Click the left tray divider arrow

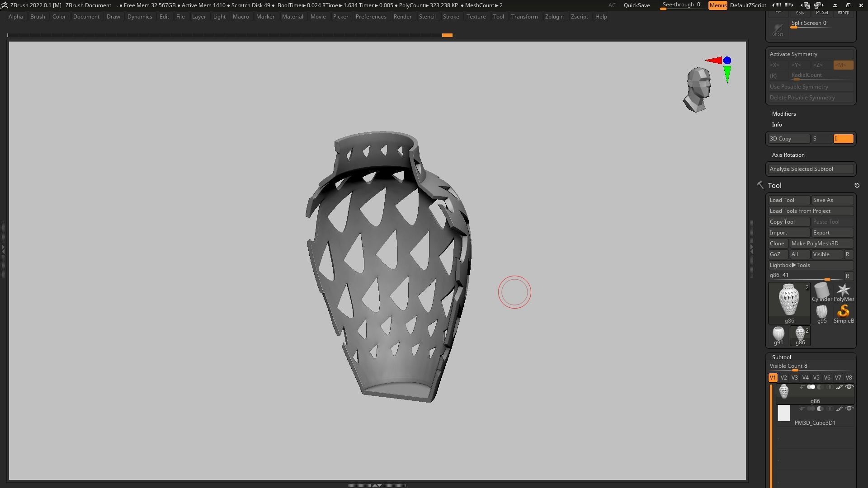(x=3, y=249)
